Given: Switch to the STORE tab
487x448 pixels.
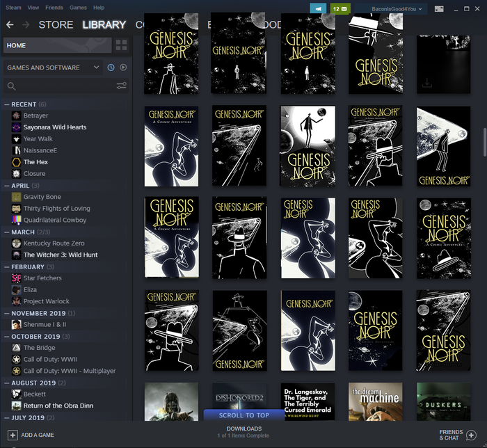Looking at the screenshot, I should tap(56, 25).
